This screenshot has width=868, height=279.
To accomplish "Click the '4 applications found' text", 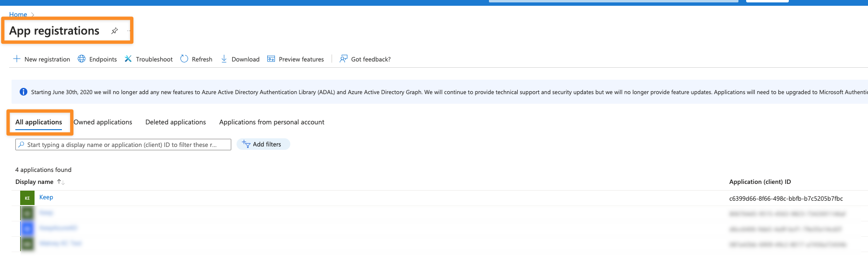I will [x=43, y=170].
